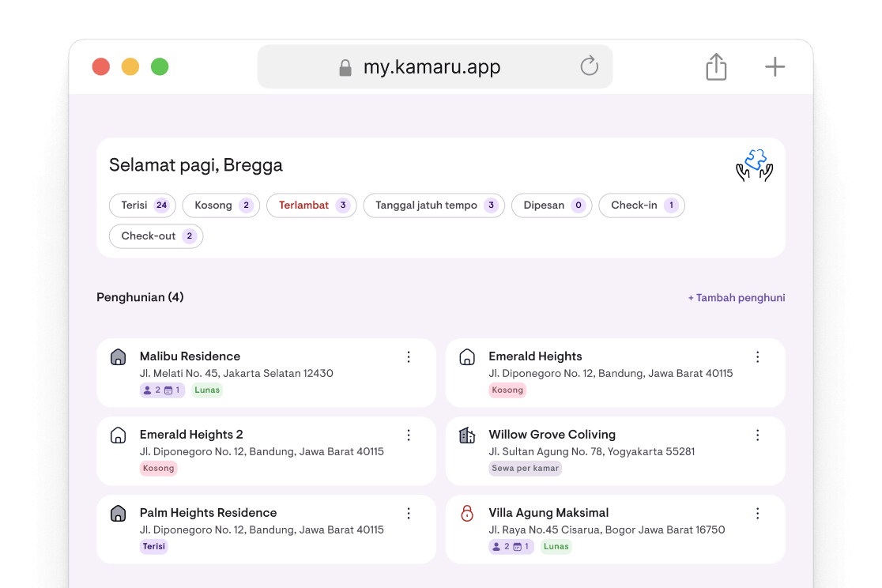This screenshot has width=882, height=588.
Task: Click the Penghunian (4) heading
Action: (x=140, y=297)
